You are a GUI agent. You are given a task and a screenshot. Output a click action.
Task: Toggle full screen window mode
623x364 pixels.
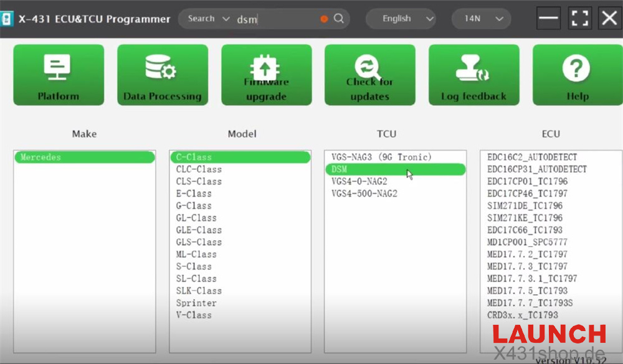(x=579, y=19)
